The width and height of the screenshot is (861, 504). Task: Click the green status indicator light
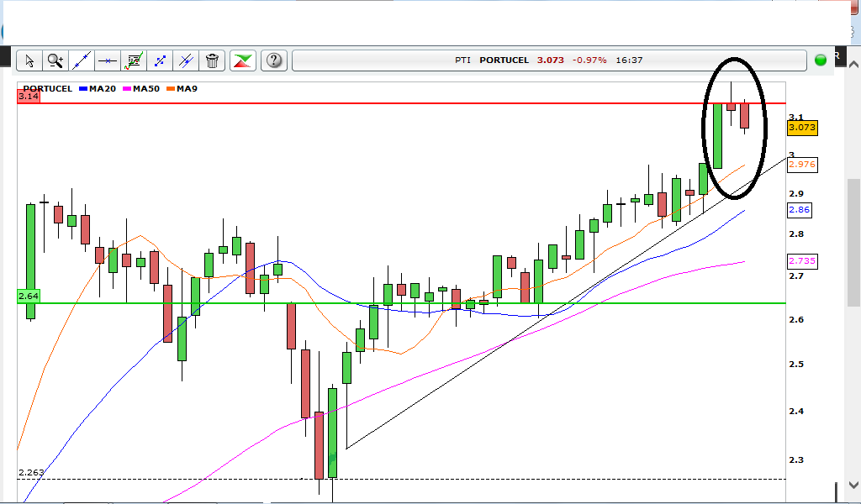(x=821, y=60)
